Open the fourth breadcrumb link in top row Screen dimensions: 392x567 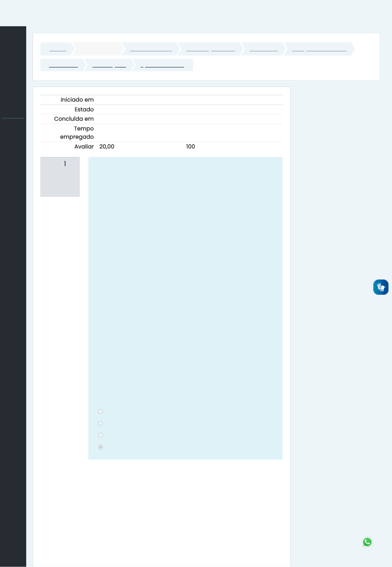click(x=210, y=49)
